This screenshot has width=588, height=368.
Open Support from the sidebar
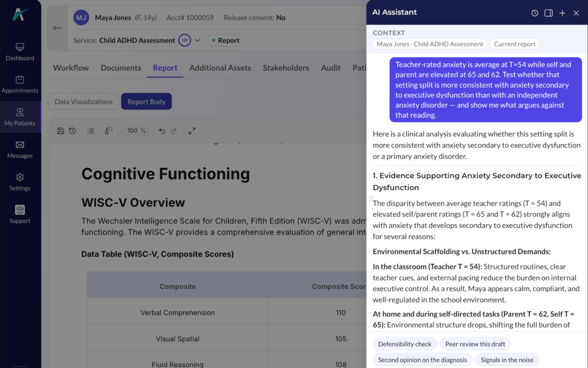pos(20,215)
